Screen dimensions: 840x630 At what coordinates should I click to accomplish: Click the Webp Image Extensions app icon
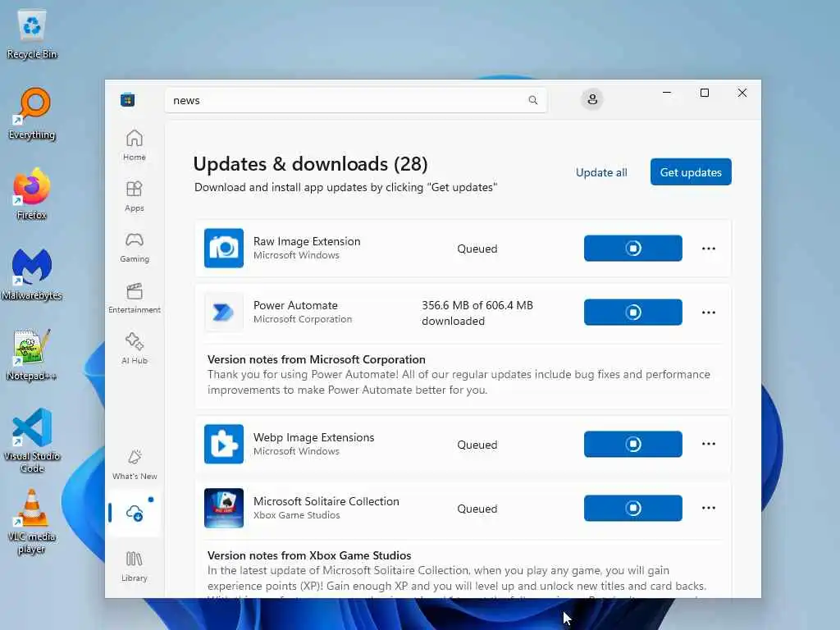(224, 444)
